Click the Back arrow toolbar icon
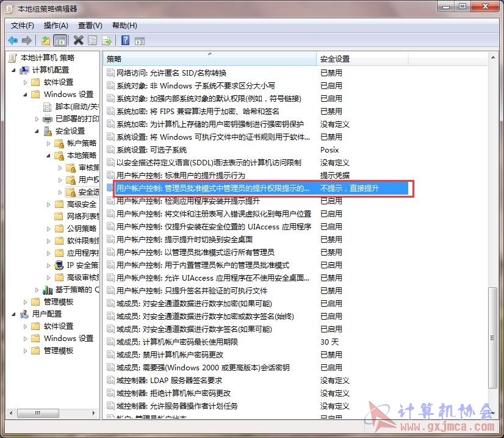This screenshot has height=438, width=504. (12, 41)
